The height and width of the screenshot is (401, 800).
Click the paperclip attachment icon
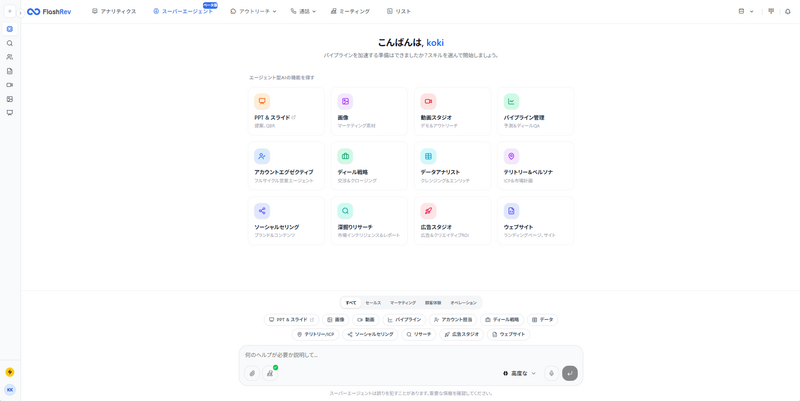252,373
